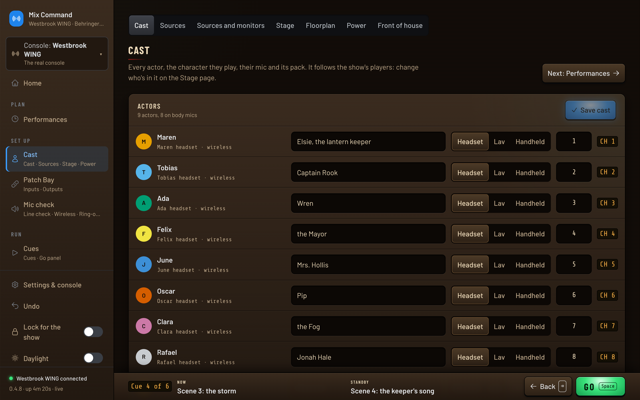This screenshot has height=400, width=640.
Task: Click Felix's yellow F avatar
Action: pos(144,234)
